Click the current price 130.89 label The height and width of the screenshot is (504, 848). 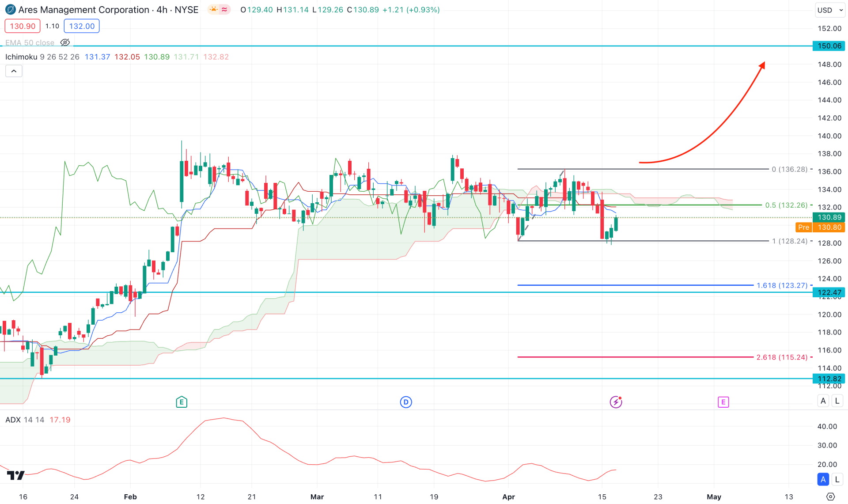829,217
